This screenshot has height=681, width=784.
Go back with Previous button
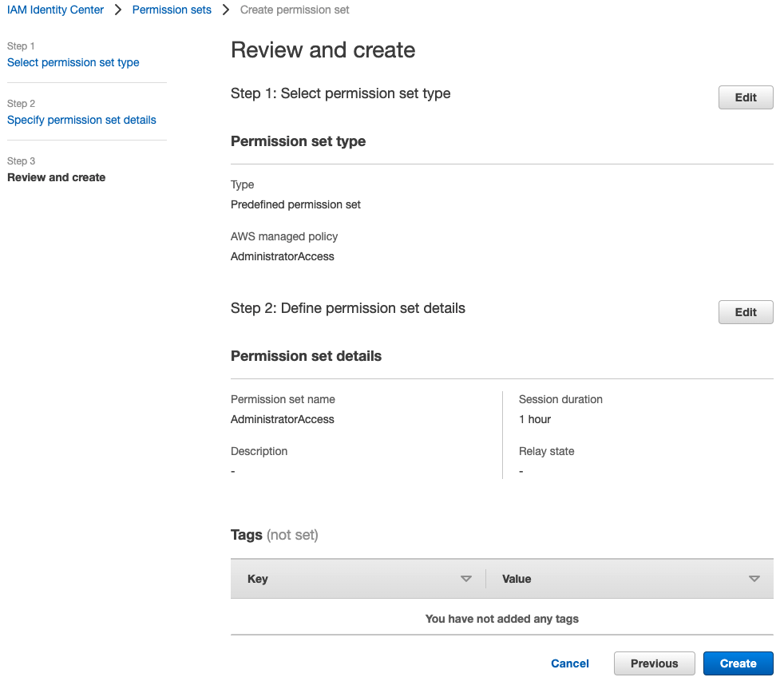[654, 663]
